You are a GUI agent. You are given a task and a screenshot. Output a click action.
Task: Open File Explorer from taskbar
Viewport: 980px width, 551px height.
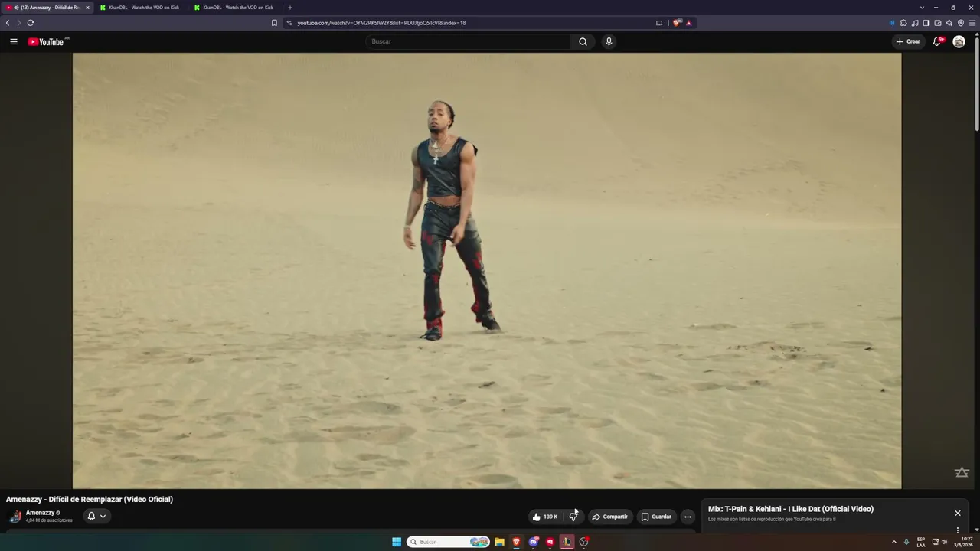click(499, 542)
